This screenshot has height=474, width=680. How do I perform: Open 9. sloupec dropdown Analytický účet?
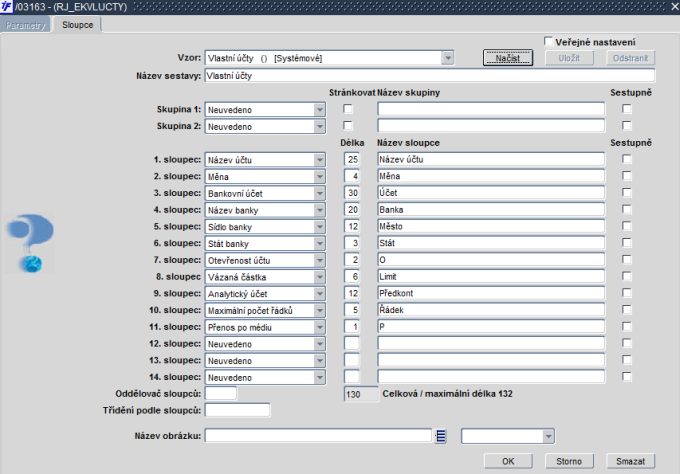coord(320,294)
